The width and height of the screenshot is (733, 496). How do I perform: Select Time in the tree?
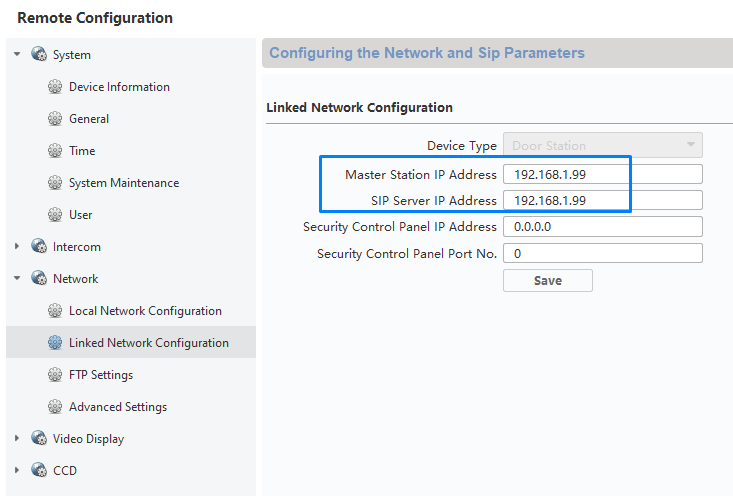[x=82, y=151]
